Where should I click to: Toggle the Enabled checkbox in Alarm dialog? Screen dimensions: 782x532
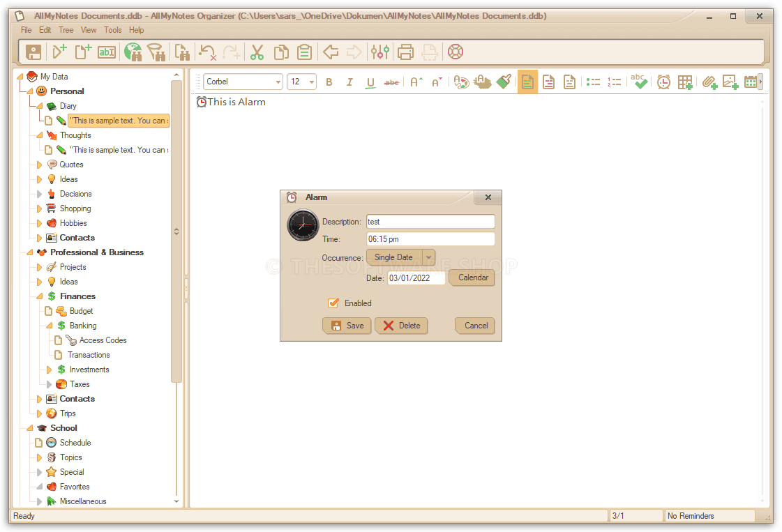pos(333,303)
